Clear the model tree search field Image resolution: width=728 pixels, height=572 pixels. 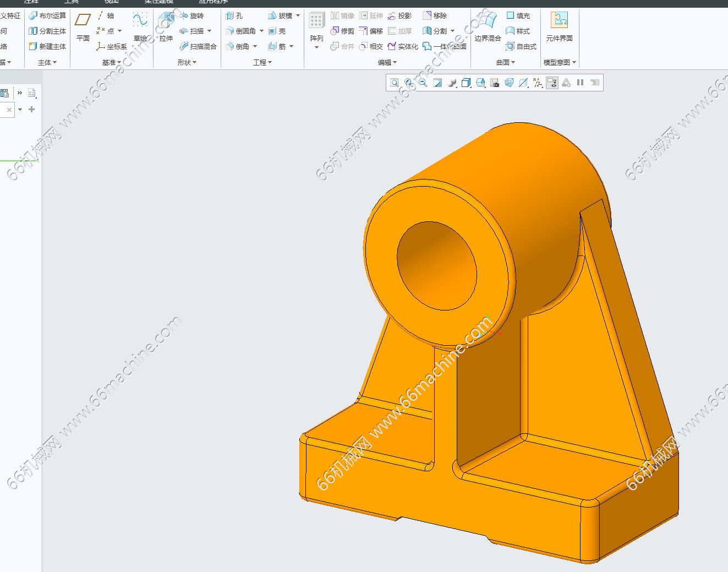click(x=9, y=110)
